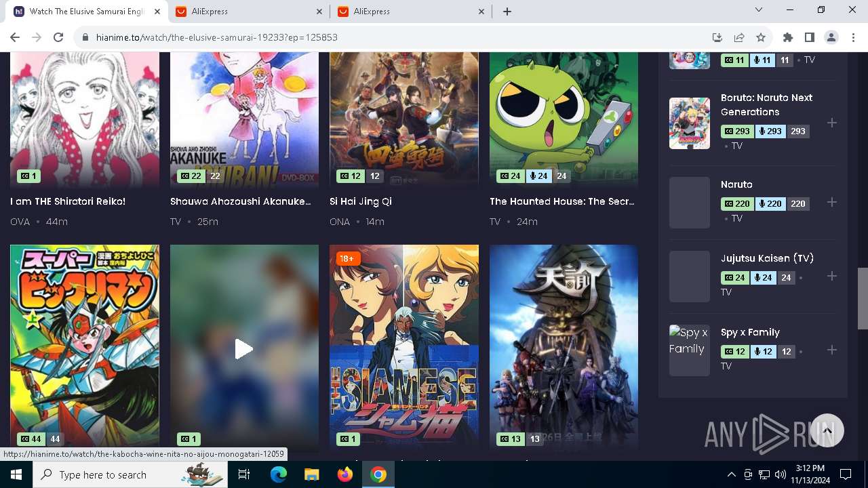The image size is (868, 488).
Task: Open the Chrome profile avatar
Action: tap(831, 37)
